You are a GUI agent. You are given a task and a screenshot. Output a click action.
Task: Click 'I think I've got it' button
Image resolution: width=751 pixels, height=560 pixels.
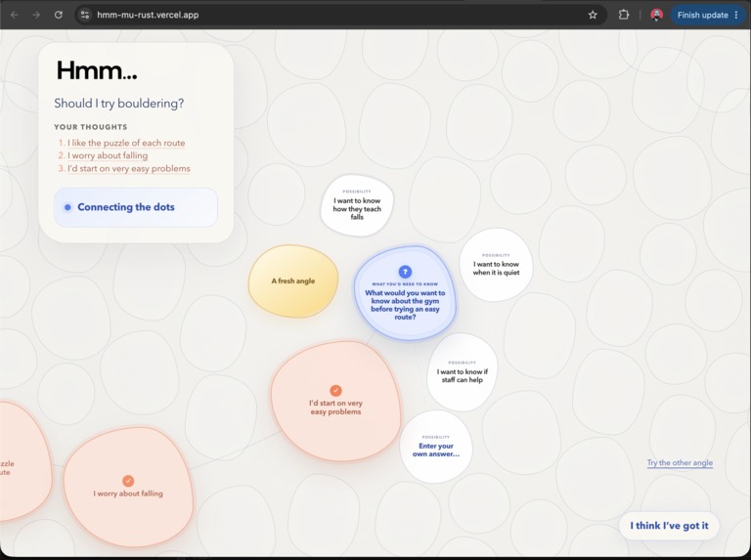coord(669,526)
